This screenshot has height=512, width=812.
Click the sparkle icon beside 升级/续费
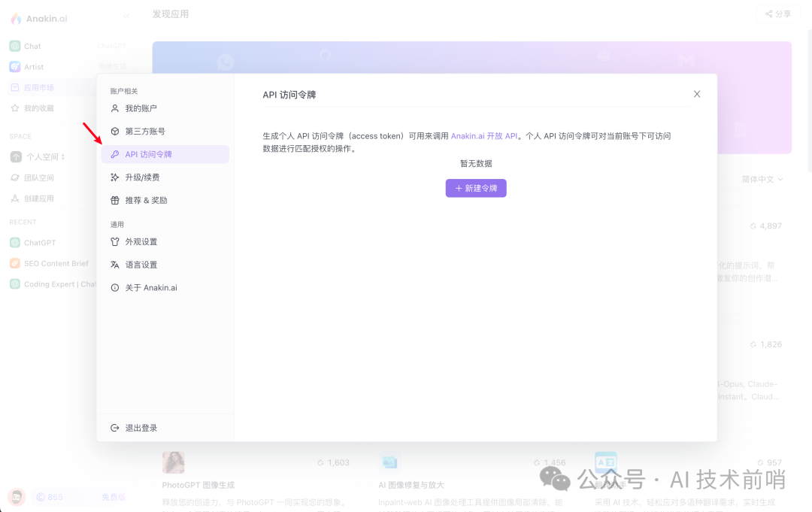(115, 177)
